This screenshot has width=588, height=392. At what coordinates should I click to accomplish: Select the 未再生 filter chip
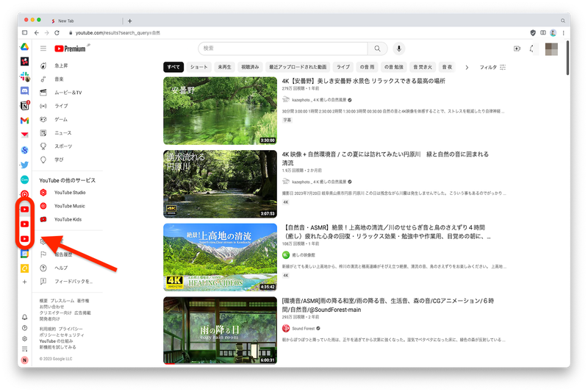[225, 67]
